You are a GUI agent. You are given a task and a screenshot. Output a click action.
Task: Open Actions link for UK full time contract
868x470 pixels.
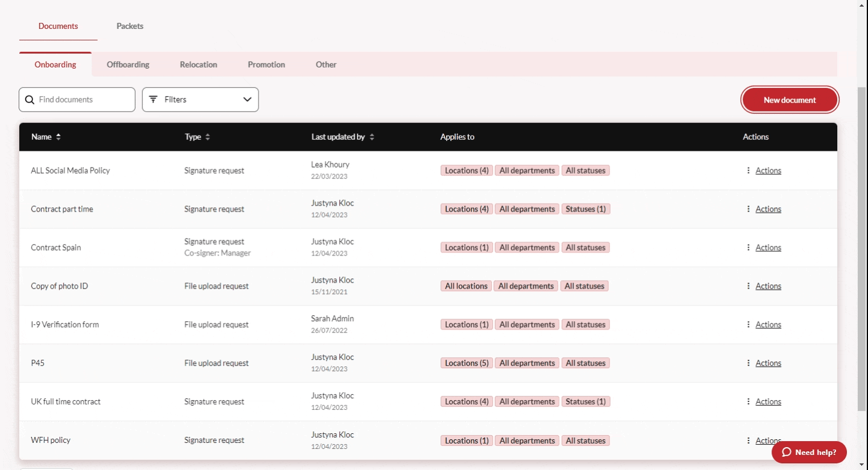[768, 402]
